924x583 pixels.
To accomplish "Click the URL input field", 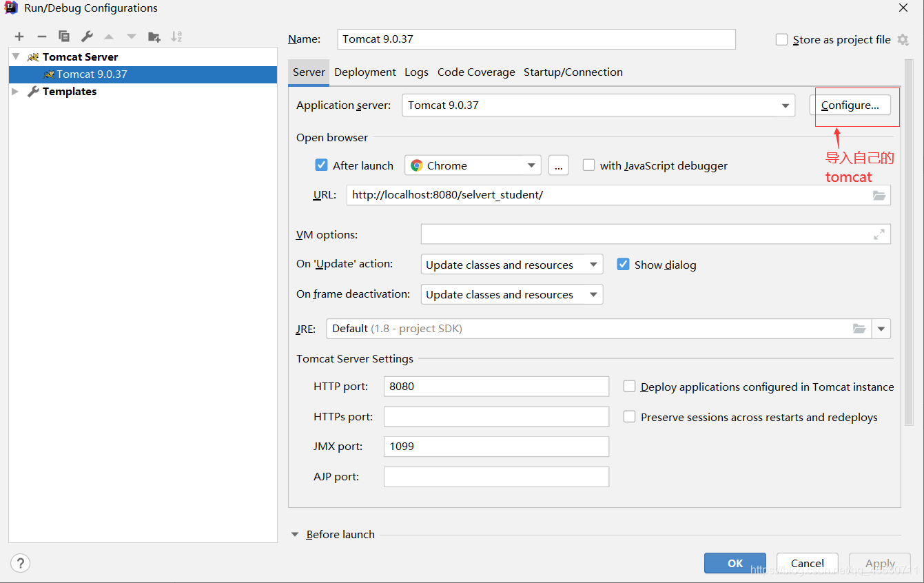I will (619, 195).
